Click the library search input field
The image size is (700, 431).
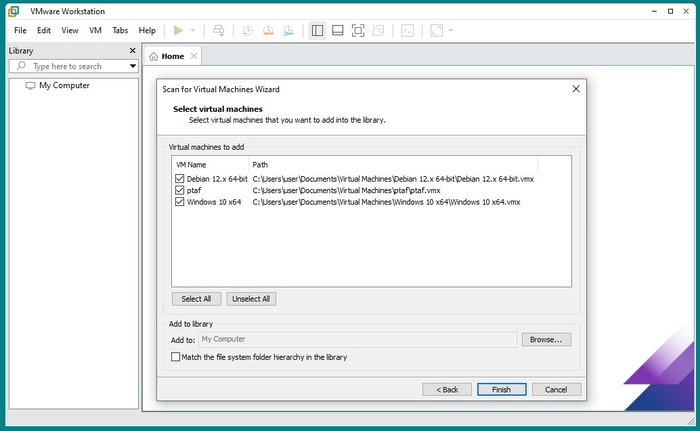(x=74, y=66)
